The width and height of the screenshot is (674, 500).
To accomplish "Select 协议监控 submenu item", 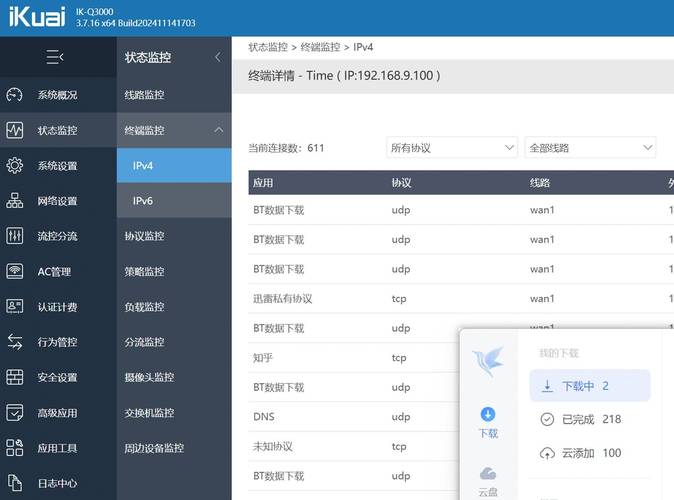I will 174,236.
